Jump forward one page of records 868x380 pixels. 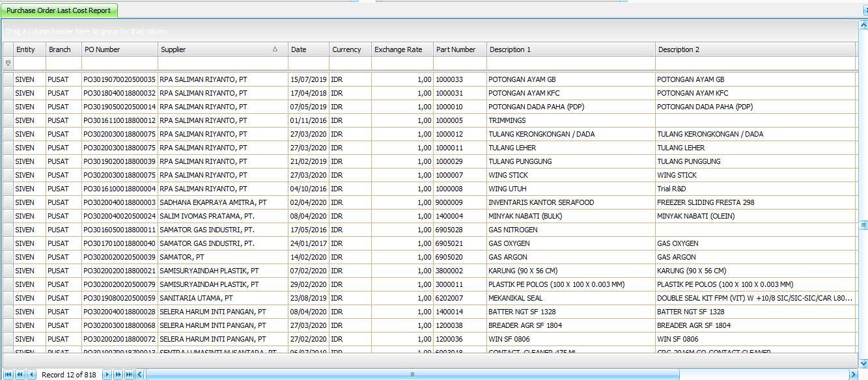point(119,374)
